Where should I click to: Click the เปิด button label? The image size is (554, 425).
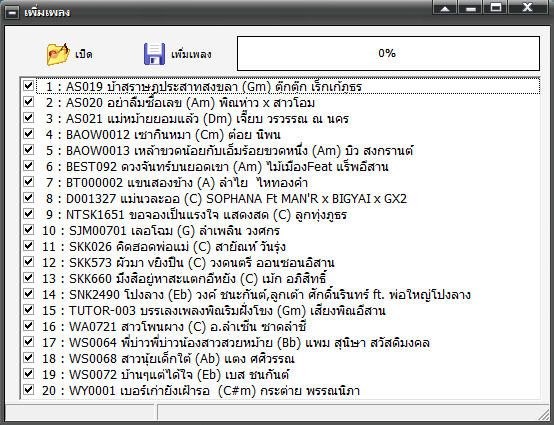[x=84, y=54]
